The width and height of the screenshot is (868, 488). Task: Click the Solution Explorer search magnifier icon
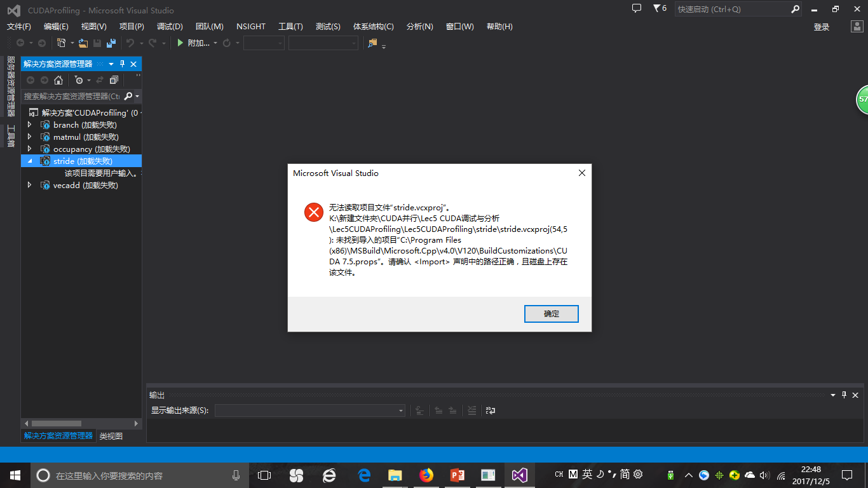click(128, 96)
